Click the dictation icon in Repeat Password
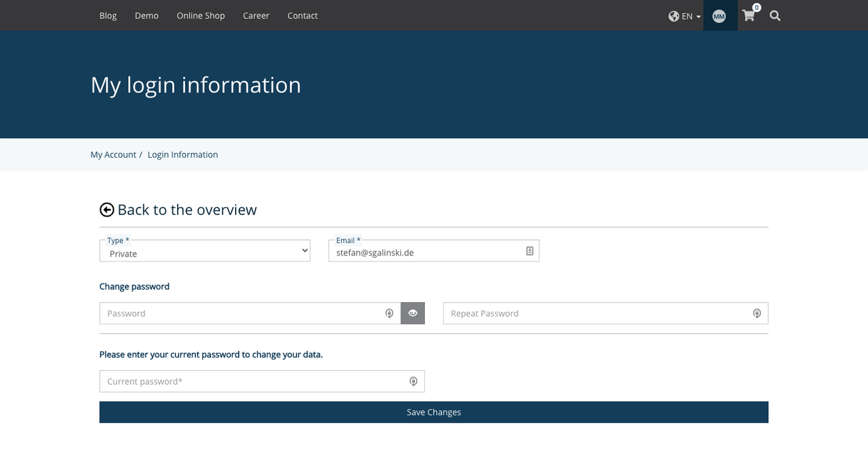Screen dimensions: 868x476 (x=757, y=313)
